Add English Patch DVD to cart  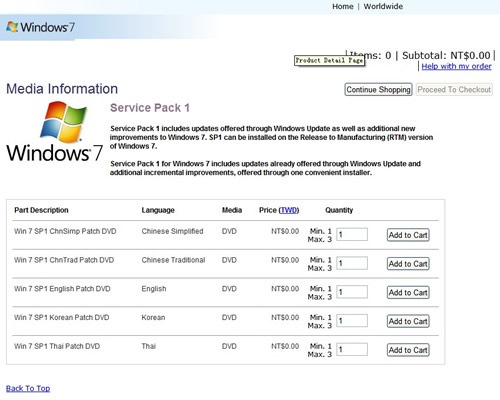tap(408, 293)
